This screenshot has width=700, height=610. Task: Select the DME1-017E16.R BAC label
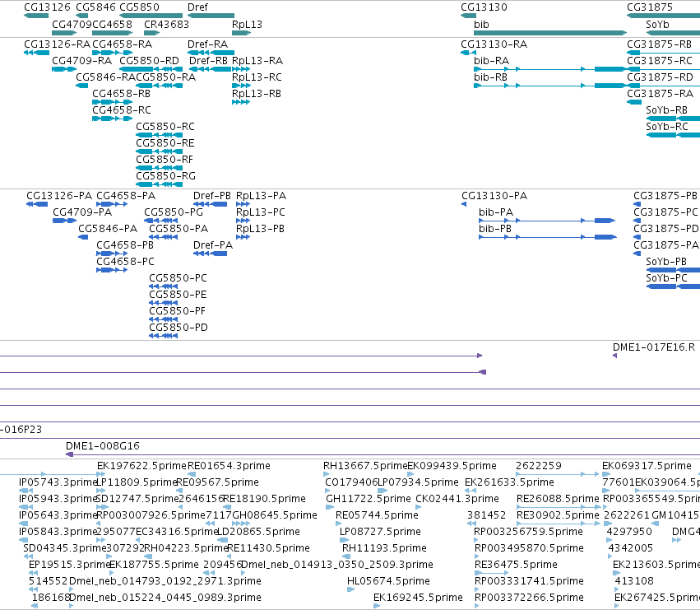click(654, 347)
